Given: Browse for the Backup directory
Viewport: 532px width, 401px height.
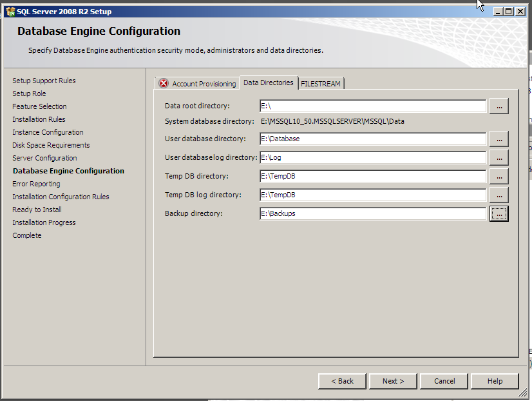Looking at the screenshot, I should [x=499, y=213].
